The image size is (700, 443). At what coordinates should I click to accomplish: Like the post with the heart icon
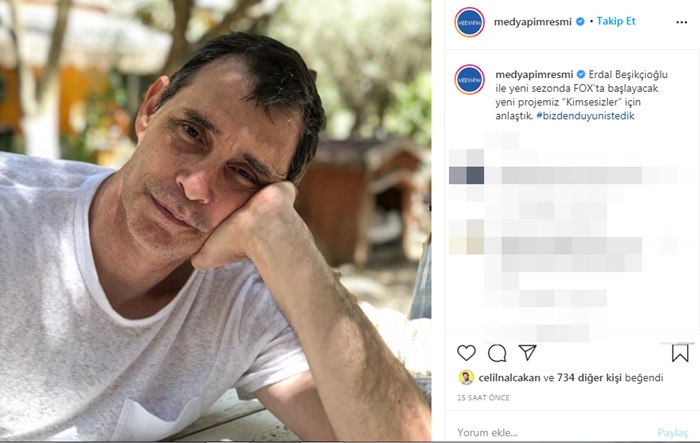[467, 353]
